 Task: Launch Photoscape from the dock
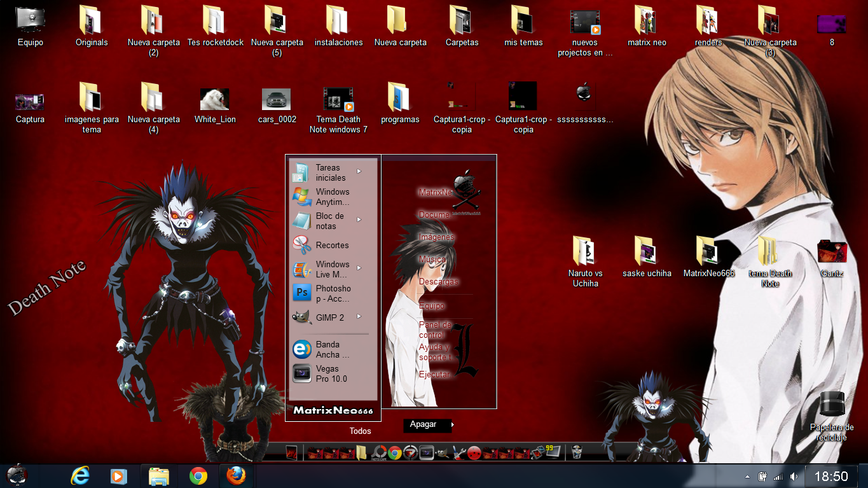click(x=379, y=453)
